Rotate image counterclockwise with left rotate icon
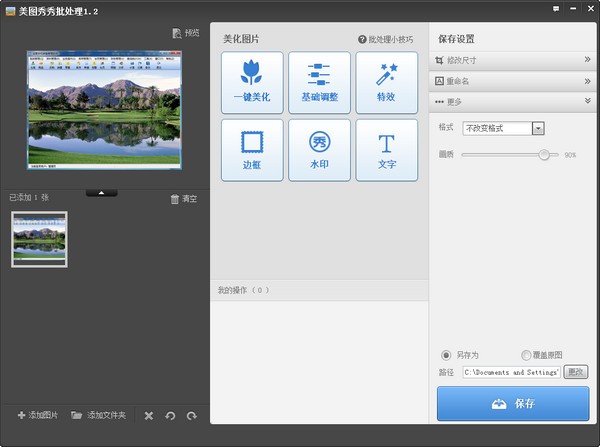Viewport: 600px width, 447px height. tap(170, 416)
